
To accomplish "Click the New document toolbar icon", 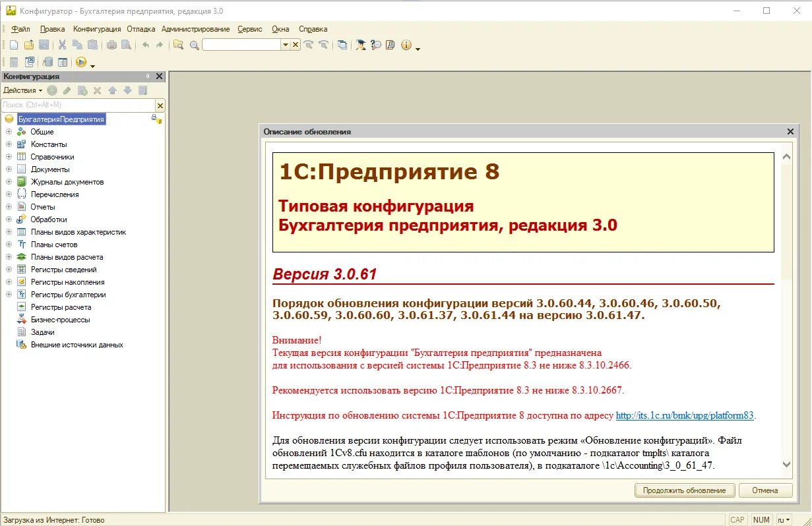I will click(13, 45).
